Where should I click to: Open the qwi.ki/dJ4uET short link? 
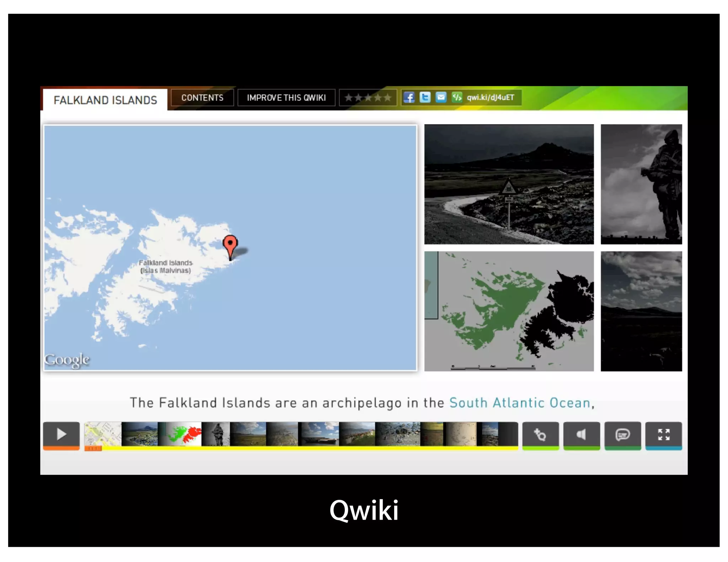491,97
